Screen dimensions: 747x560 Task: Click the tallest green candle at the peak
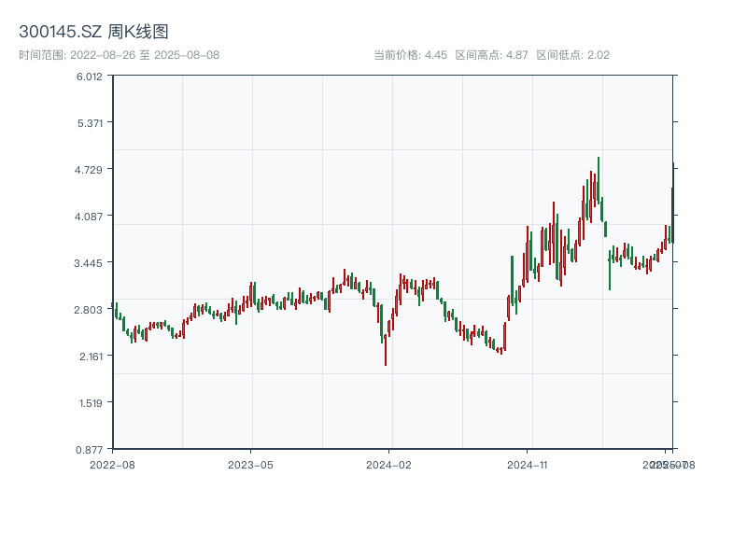[599, 182]
